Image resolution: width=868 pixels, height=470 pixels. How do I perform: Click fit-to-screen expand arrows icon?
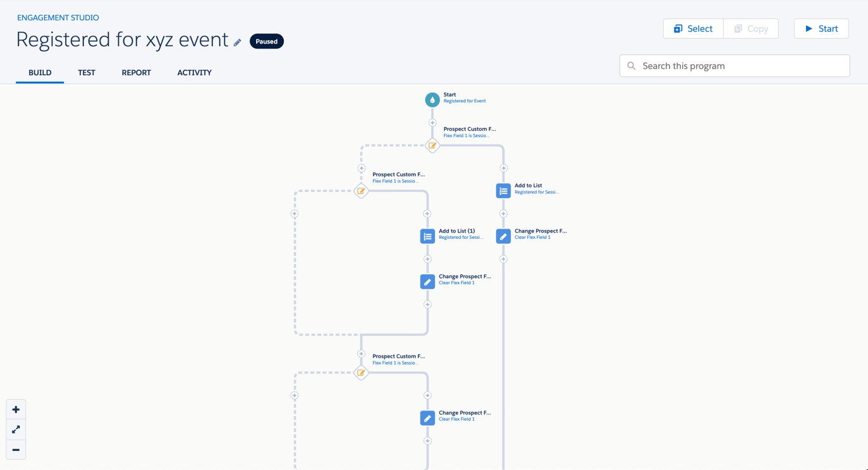tap(16, 430)
